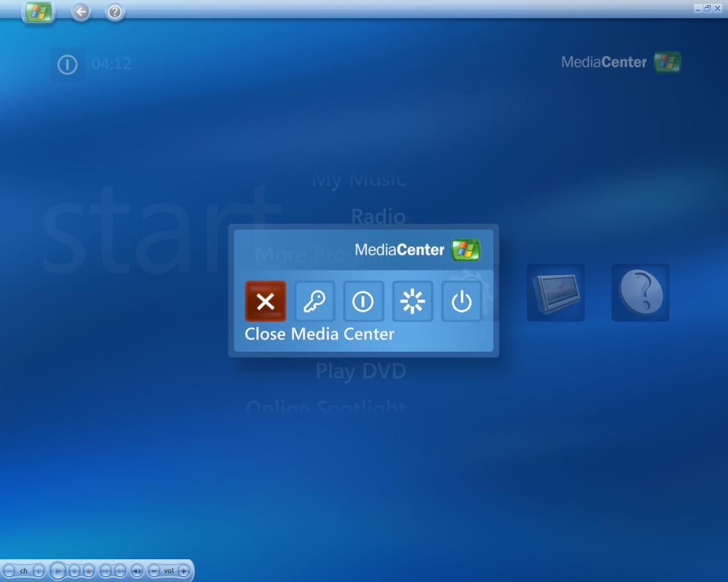Skip to next track button
Image resolution: width=728 pixels, height=582 pixels.
point(120,571)
